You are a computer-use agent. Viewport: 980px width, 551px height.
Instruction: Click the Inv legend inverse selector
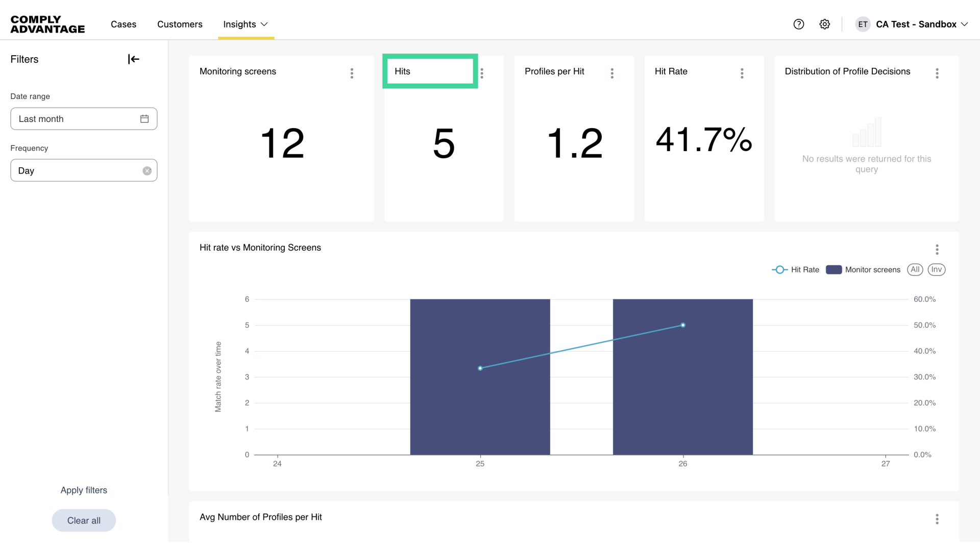click(x=936, y=269)
